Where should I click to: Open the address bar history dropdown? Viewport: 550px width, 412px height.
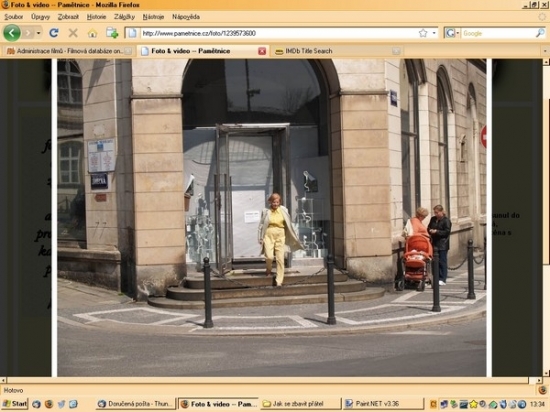(x=434, y=33)
